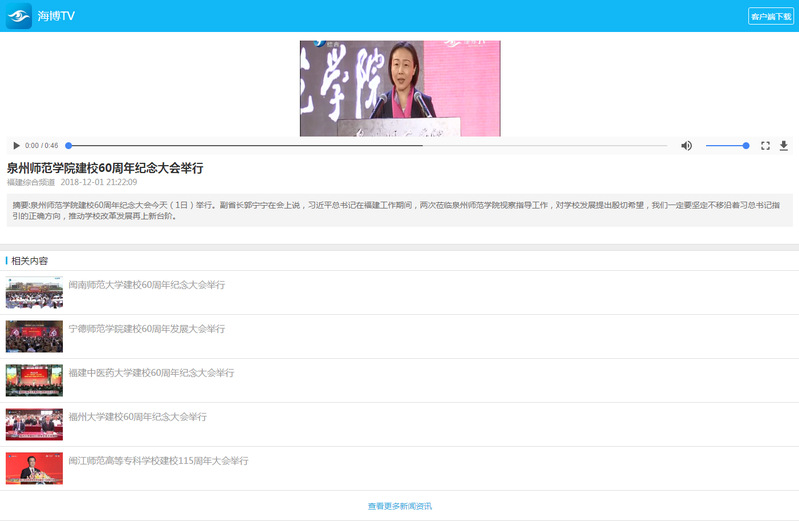Open the link 闽南师范大学建校60周年纪念大会举行
The height and width of the screenshot is (521, 799).
click(147, 285)
